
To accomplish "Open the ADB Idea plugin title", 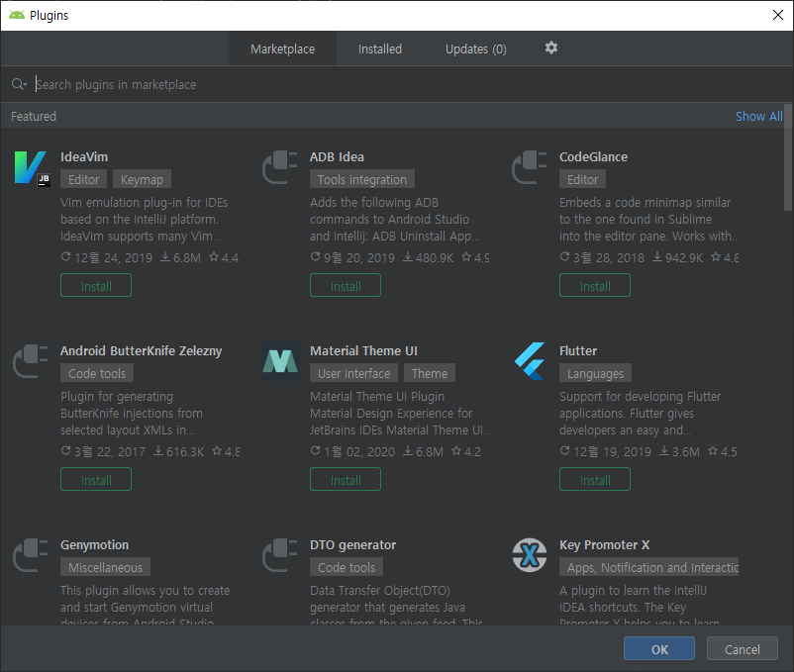I will click(337, 157).
